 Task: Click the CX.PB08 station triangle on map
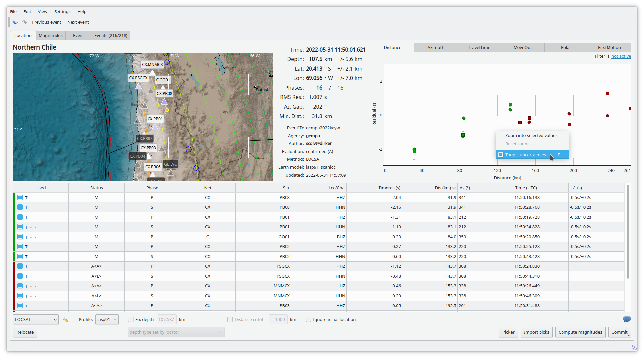click(164, 101)
